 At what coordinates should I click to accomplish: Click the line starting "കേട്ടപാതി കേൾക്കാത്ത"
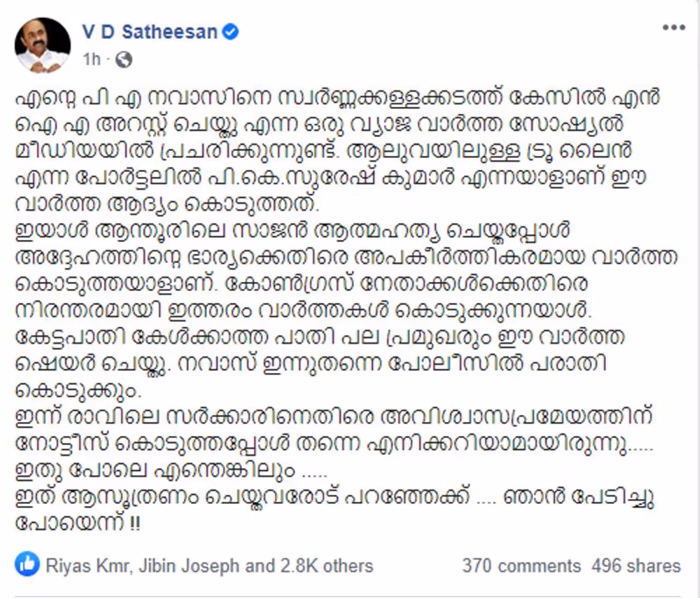320,336
